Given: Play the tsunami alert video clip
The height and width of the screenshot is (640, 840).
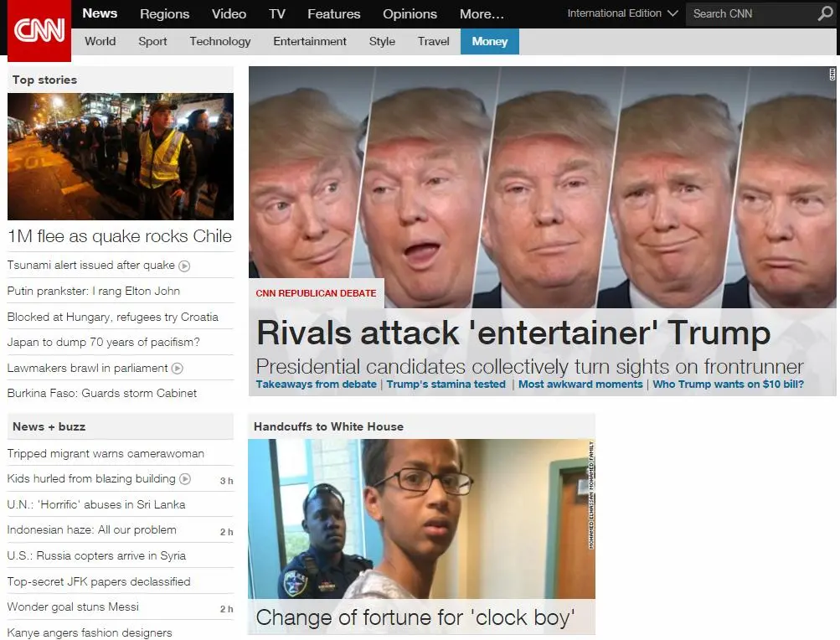Looking at the screenshot, I should coord(184,266).
